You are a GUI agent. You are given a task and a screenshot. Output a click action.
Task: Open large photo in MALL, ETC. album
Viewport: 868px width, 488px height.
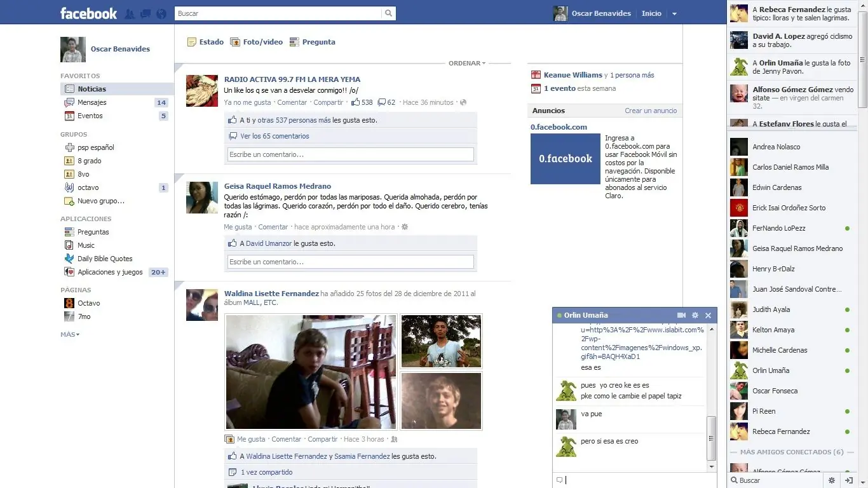tap(311, 372)
